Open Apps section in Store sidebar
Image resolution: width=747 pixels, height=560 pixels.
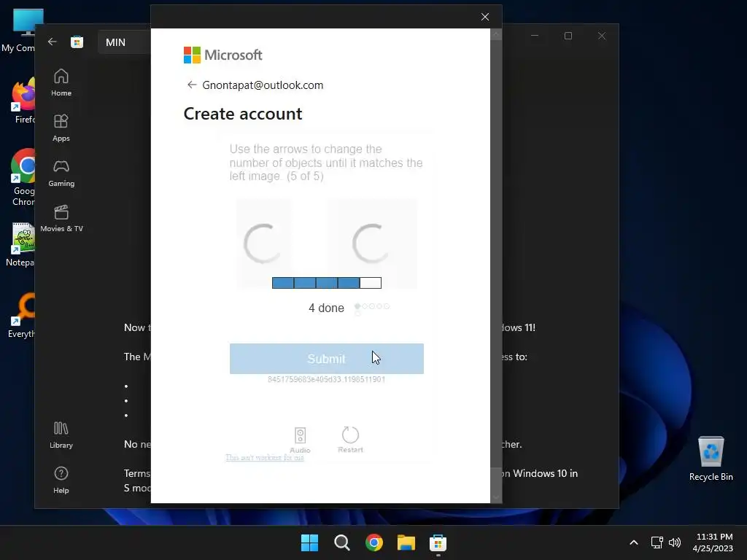[x=61, y=128]
